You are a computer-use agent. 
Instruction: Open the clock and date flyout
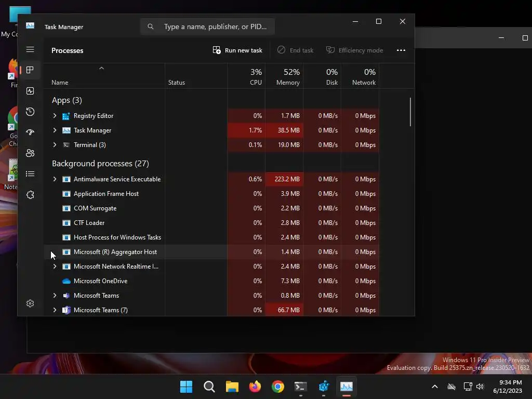508,387
